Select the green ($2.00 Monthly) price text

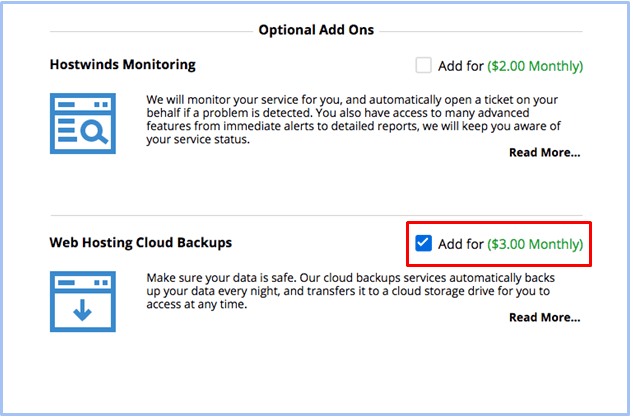click(535, 66)
